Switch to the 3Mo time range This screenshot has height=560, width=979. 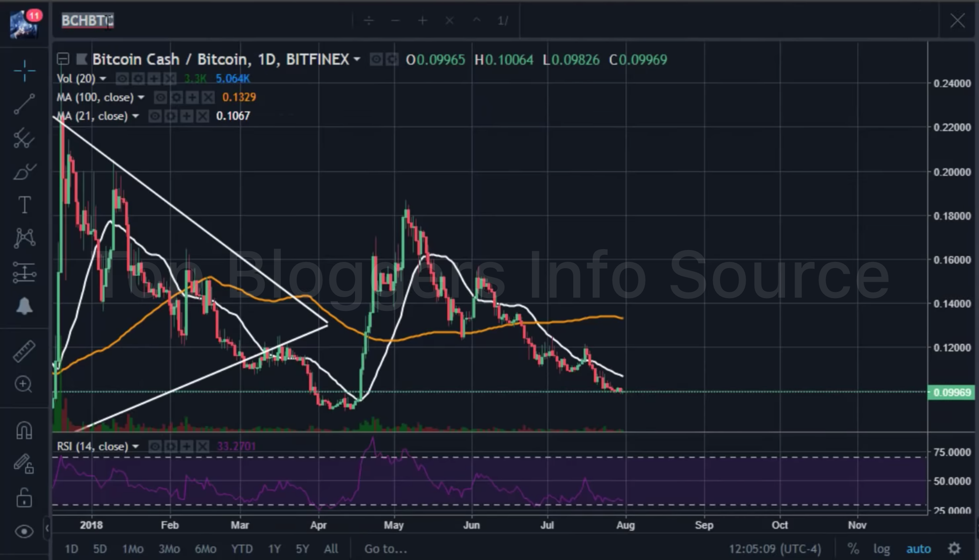tap(169, 549)
